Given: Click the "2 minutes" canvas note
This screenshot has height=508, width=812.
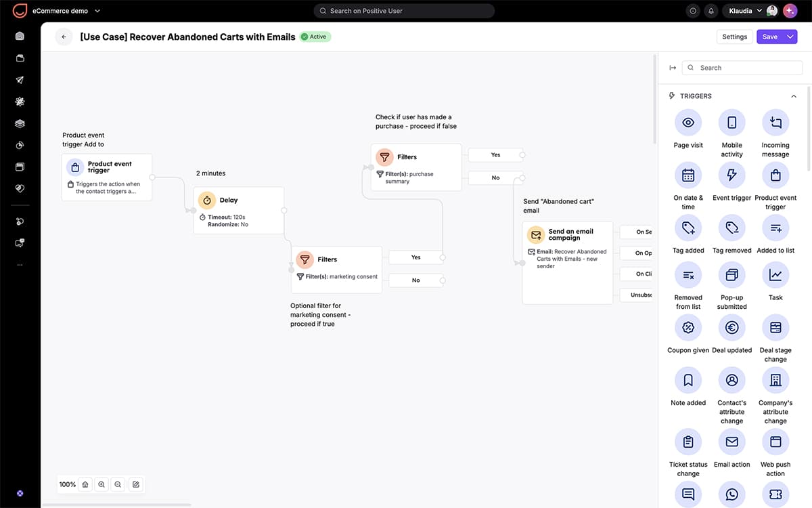Looking at the screenshot, I should click(x=210, y=173).
